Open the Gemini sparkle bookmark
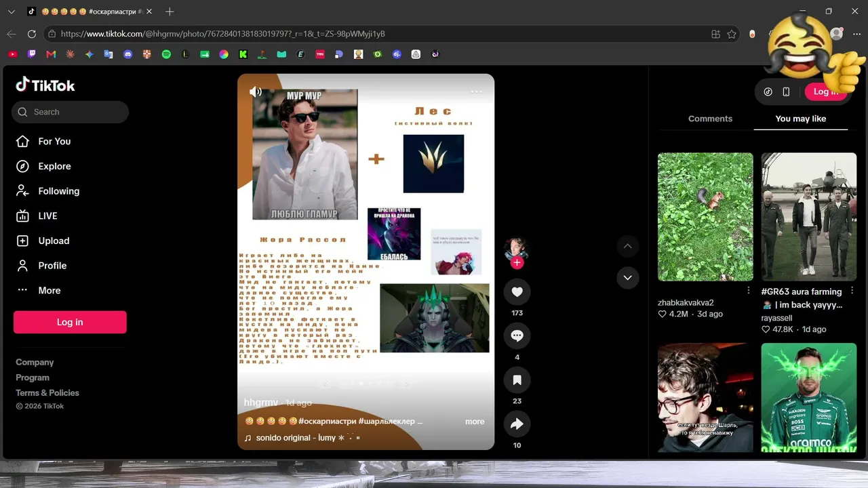The width and height of the screenshot is (868, 488). [90, 54]
